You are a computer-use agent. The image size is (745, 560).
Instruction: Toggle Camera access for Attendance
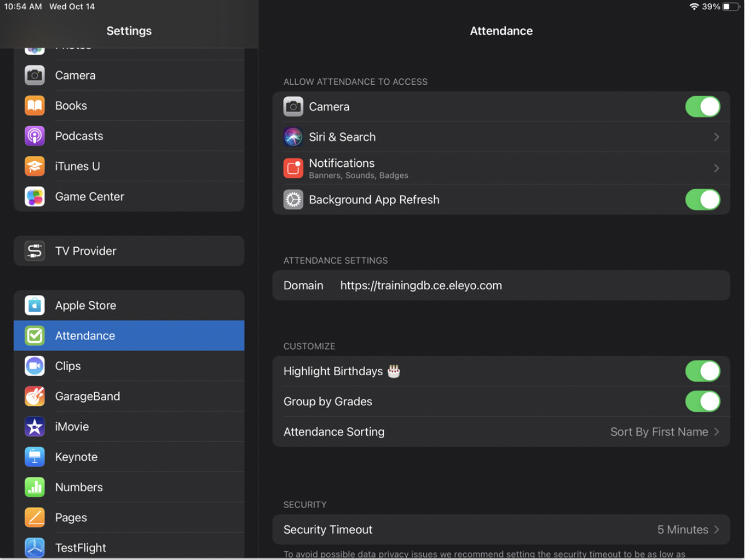coord(702,106)
